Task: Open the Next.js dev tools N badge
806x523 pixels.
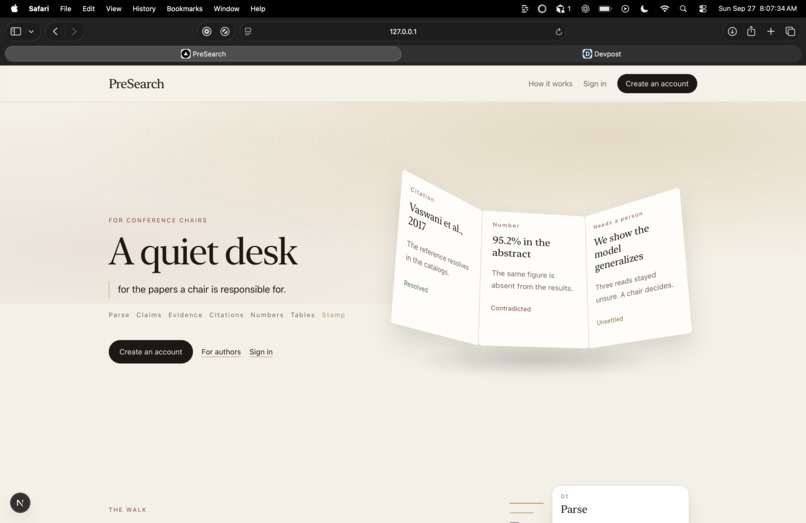Action: coord(20,502)
